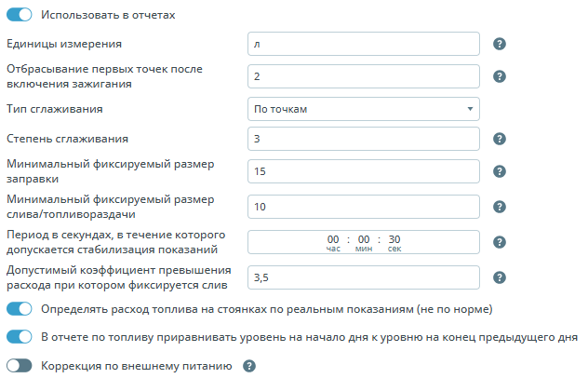Disable расход топлива на стоянках toggle
Image resolution: width=588 pixels, height=378 pixels.
(20, 309)
